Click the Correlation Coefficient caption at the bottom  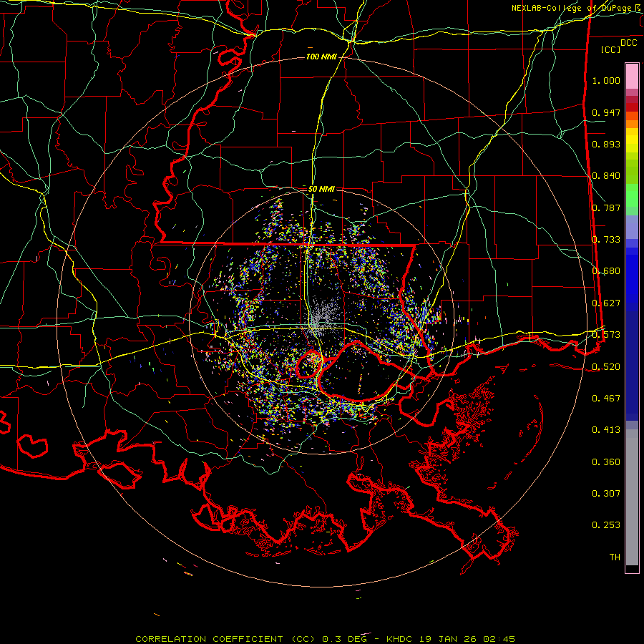pos(325,639)
